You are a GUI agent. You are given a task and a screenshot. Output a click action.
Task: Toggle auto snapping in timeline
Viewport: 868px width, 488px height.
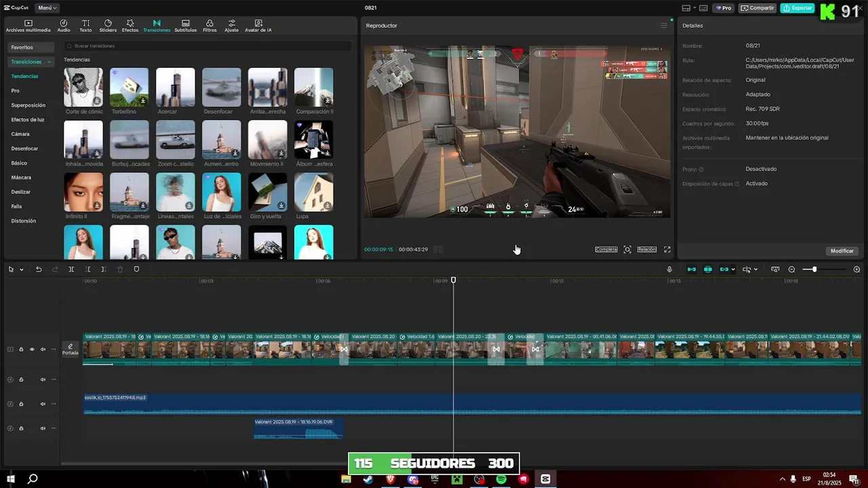708,270
